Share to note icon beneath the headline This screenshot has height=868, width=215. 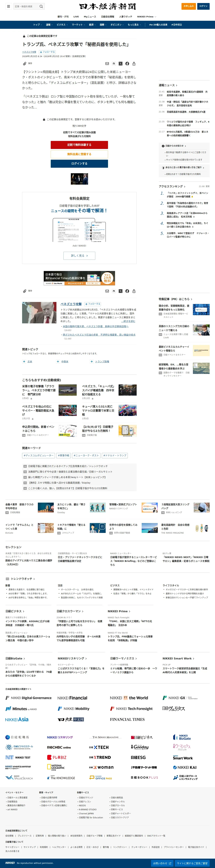coord(114,63)
